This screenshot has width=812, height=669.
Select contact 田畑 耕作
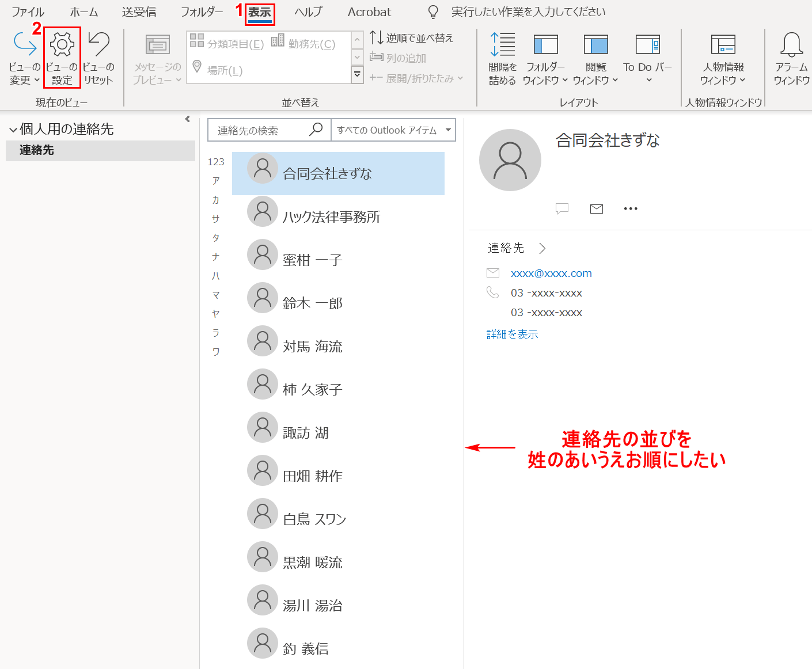tap(338, 476)
